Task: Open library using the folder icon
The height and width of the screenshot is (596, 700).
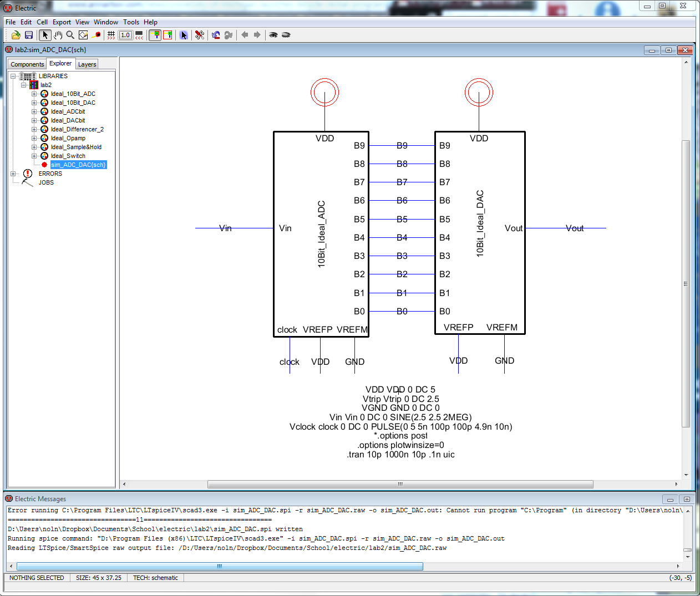Action: pos(16,35)
